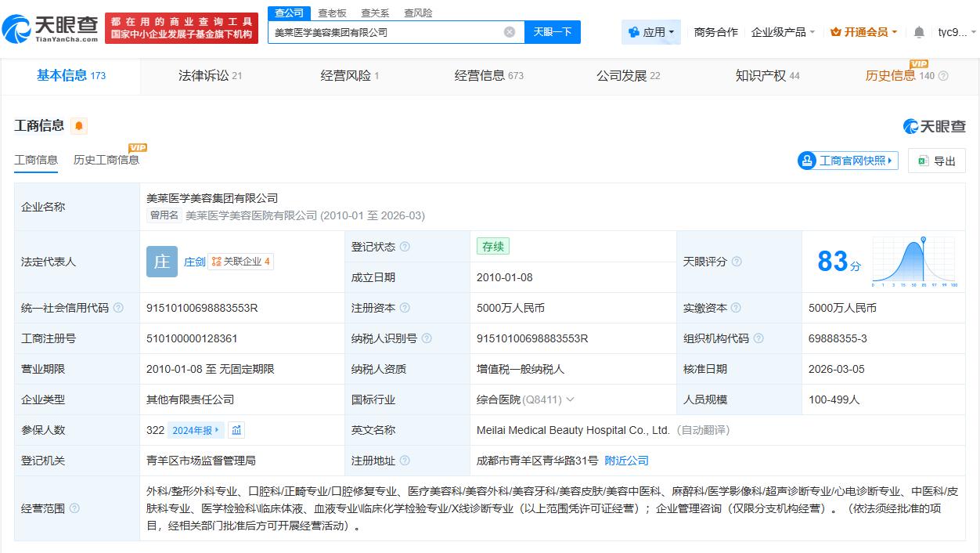Open the 查老板 search tab
This screenshot has width=980, height=553.
(332, 13)
